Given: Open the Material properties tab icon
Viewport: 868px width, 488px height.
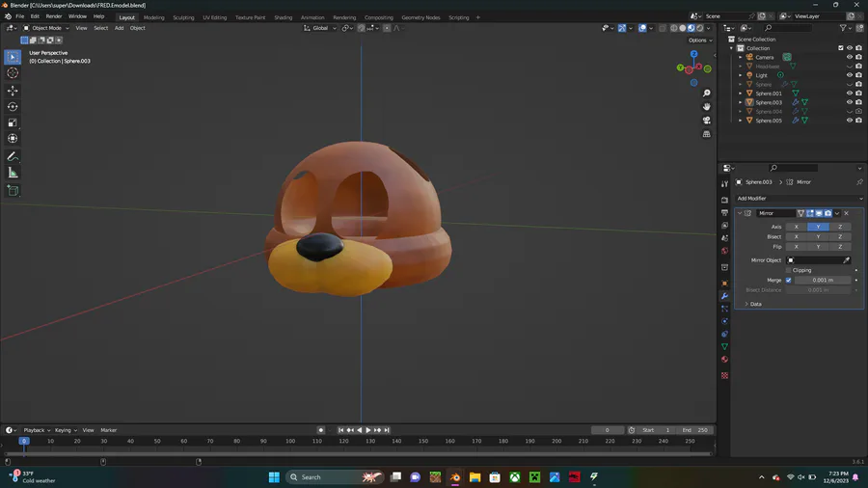Looking at the screenshot, I should point(724,360).
